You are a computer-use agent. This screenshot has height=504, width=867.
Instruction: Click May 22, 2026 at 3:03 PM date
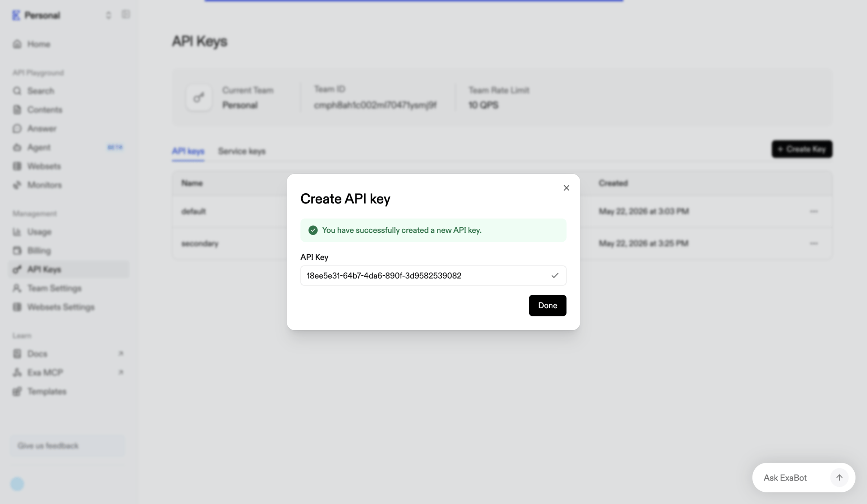pos(644,211)
